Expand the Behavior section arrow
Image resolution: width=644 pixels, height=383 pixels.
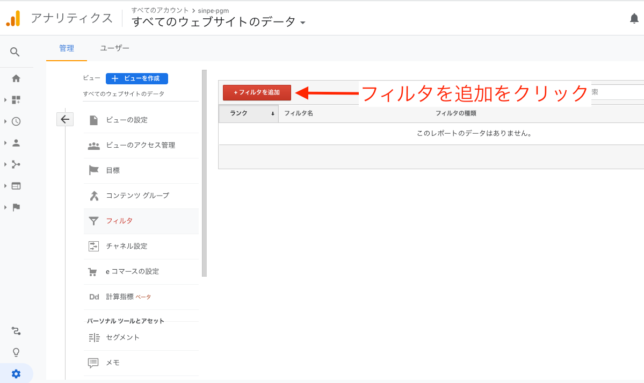5,186
